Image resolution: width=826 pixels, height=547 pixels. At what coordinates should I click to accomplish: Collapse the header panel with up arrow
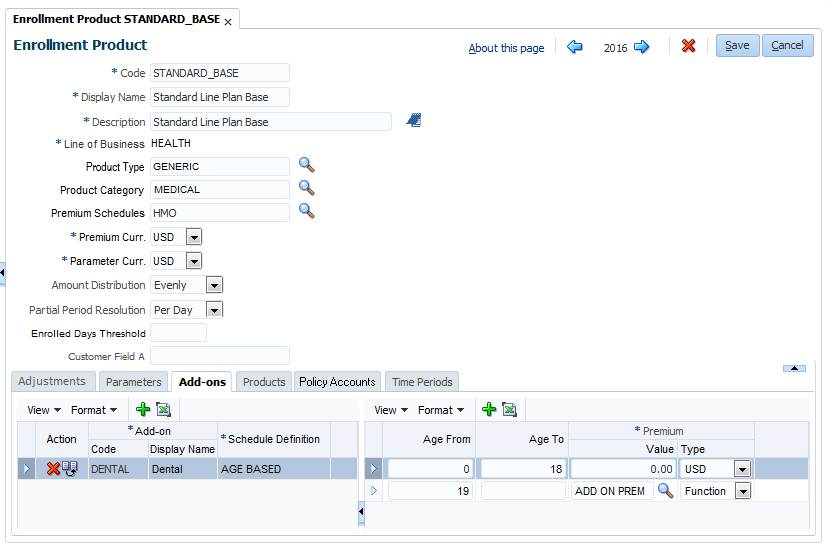coord(794,368)
